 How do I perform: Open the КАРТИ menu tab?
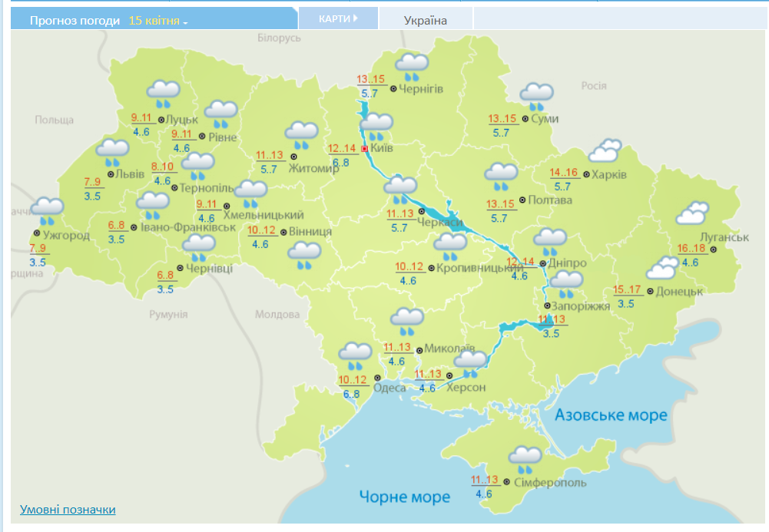click(x=338, y=18)
